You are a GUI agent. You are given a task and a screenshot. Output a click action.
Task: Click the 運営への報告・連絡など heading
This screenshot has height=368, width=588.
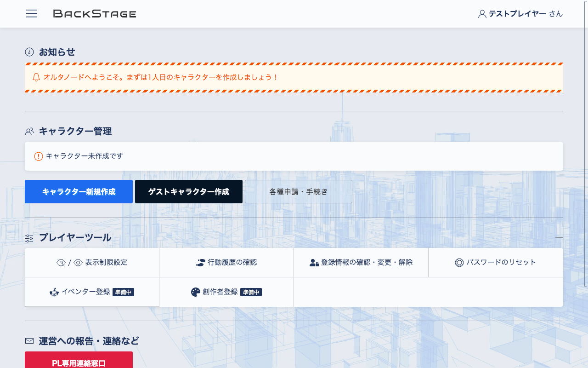(89, 341)
